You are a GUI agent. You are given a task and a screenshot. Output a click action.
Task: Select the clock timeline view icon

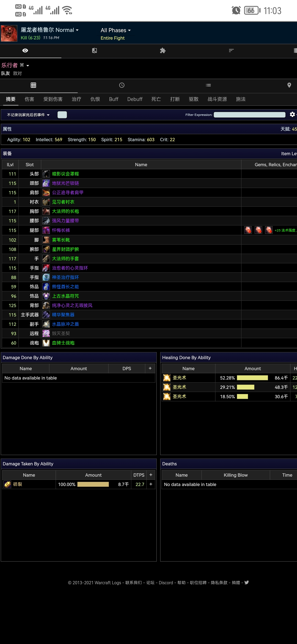pos(122,85)
